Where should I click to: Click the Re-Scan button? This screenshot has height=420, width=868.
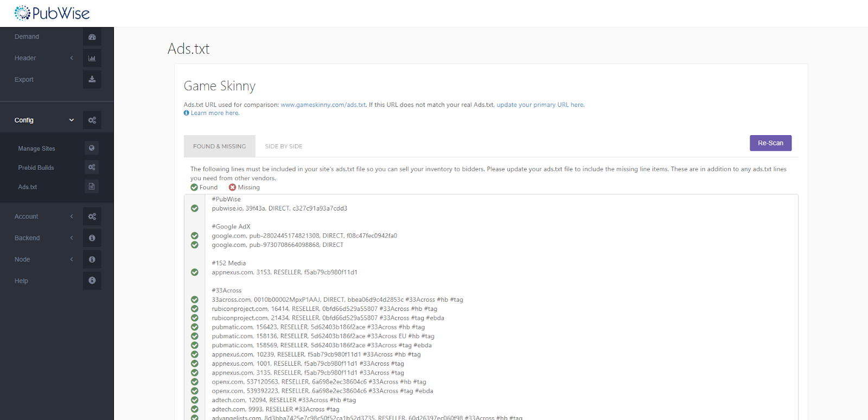tap(771, 143)
